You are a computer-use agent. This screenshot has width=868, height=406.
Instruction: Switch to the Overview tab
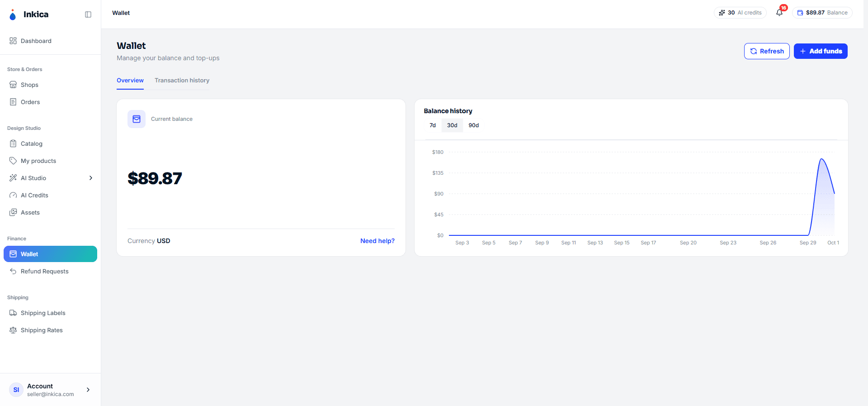click(x=130, y=81)
